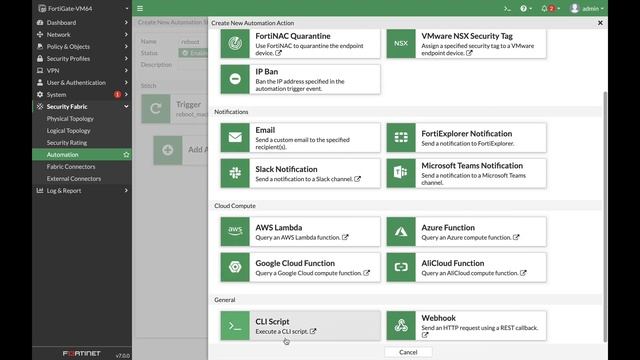Choose the Webhook icon
640x360 pixels.
tap(401, 326)
